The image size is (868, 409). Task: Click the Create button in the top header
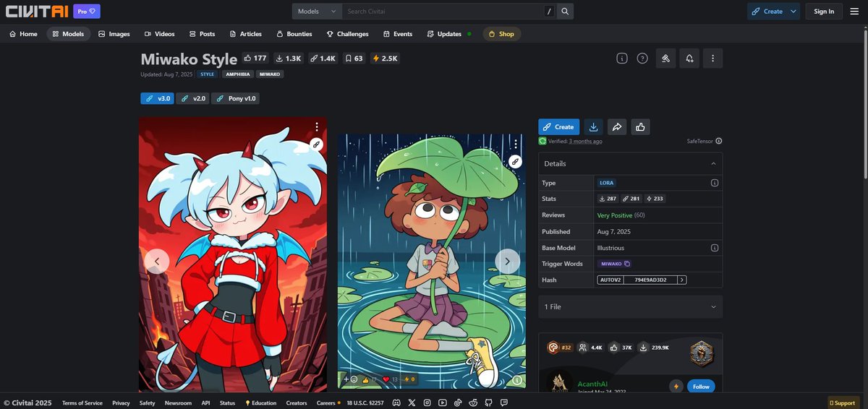(x=767, y=11)
